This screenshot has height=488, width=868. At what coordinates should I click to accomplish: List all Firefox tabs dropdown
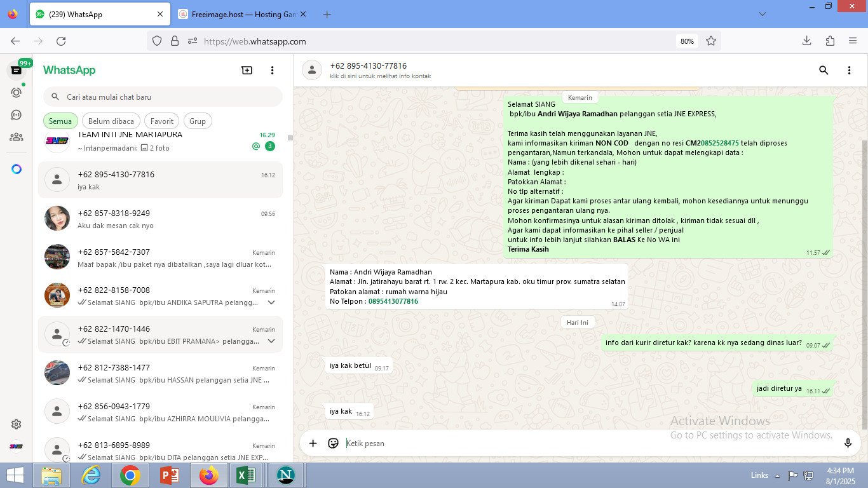click(763, 14)
